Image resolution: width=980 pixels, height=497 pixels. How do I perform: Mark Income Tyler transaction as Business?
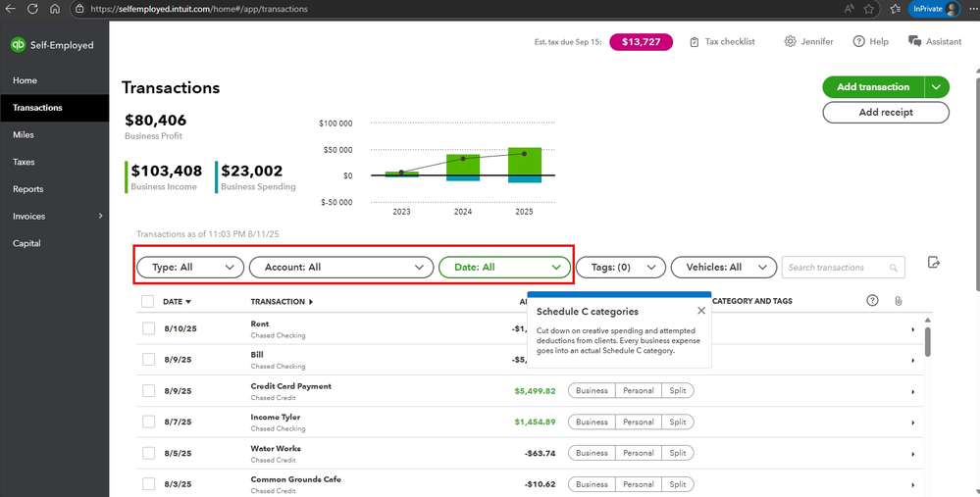coord(592,422)
